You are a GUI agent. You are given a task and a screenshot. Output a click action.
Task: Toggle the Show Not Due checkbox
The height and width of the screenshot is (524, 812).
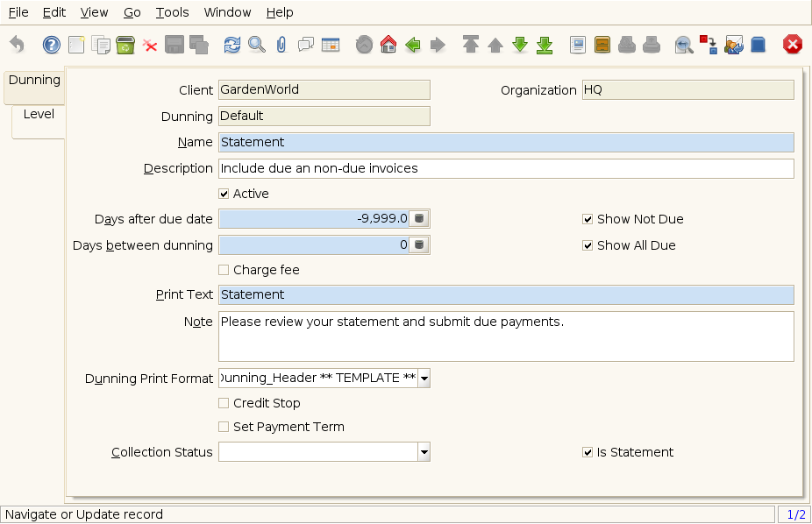[x=588, y=219]
